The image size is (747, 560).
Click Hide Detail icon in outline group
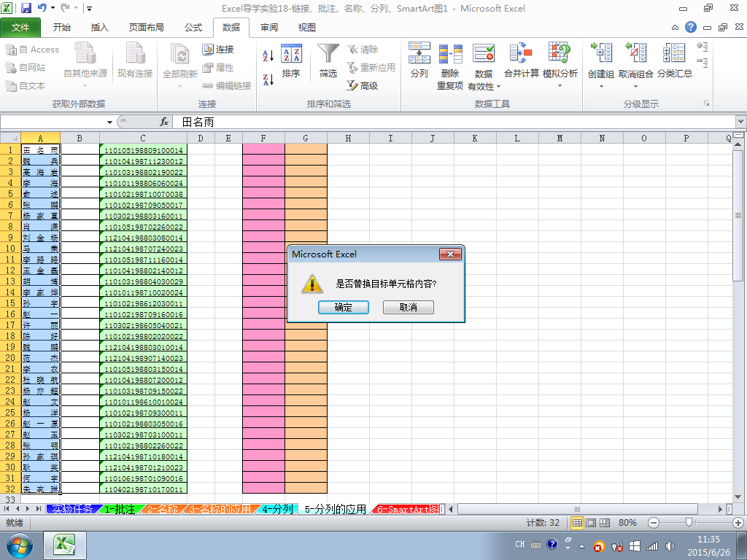tap(703, 63)
